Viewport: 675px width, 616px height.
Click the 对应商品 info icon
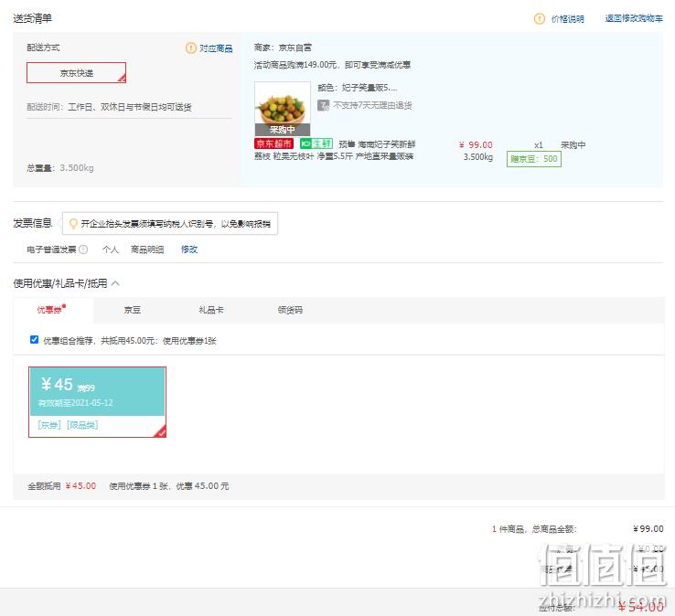coord(191,48)
